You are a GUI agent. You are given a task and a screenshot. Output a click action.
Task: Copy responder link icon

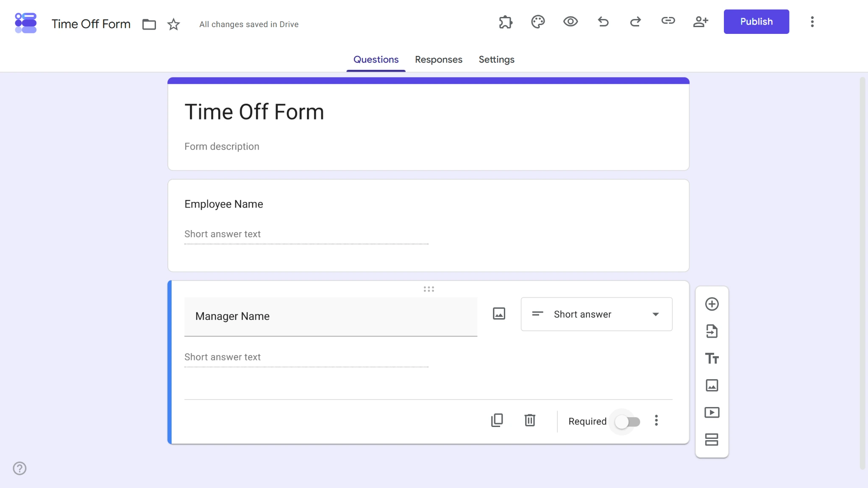tap(668, 21)
